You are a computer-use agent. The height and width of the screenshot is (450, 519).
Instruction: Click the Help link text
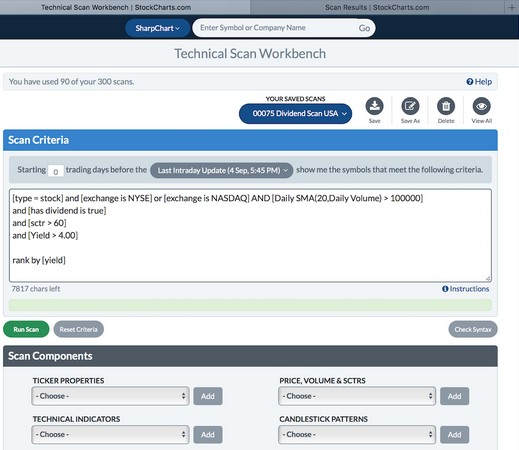click(483, 82)
